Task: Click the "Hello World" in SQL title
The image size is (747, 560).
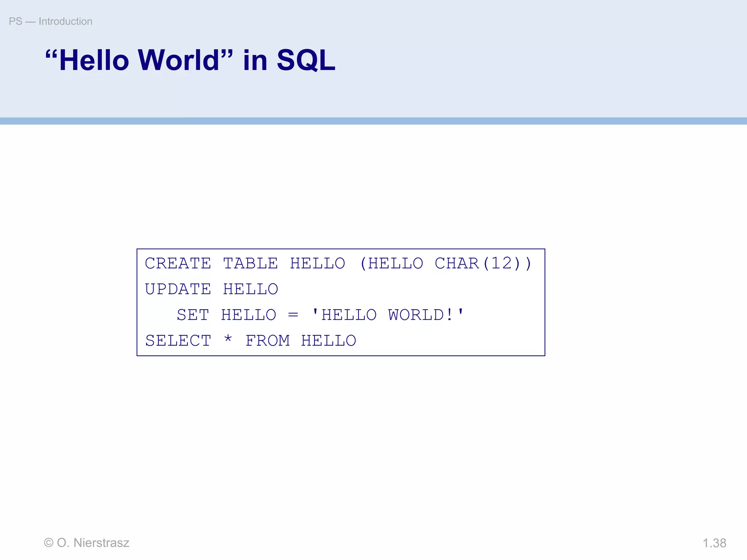Action: 190,60
